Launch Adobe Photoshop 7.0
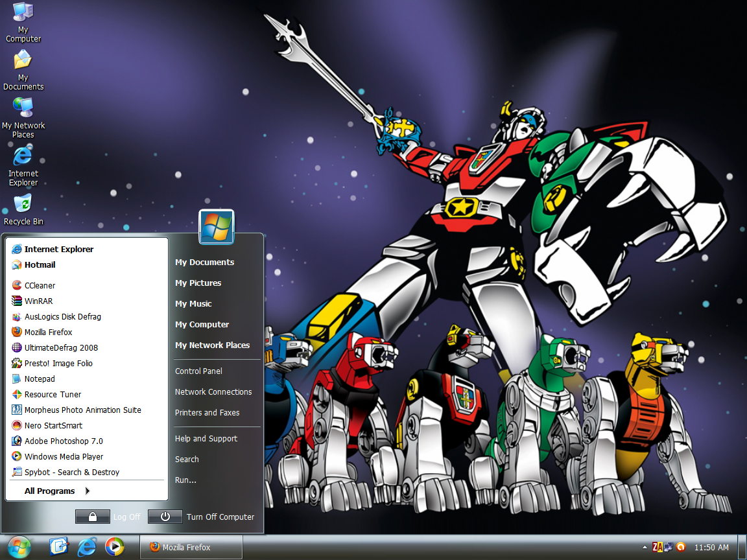The width and height of the screenshot is (747, 560). [87, 441]
